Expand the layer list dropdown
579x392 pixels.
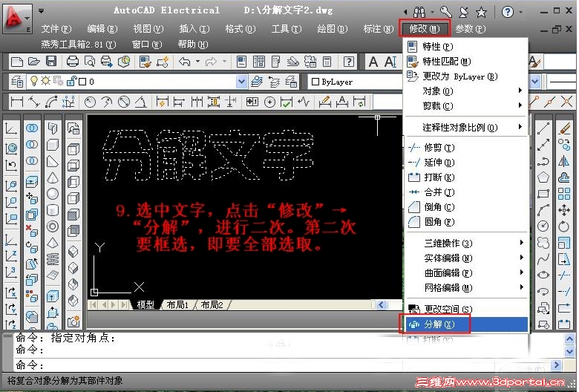(x=241, y=82)
